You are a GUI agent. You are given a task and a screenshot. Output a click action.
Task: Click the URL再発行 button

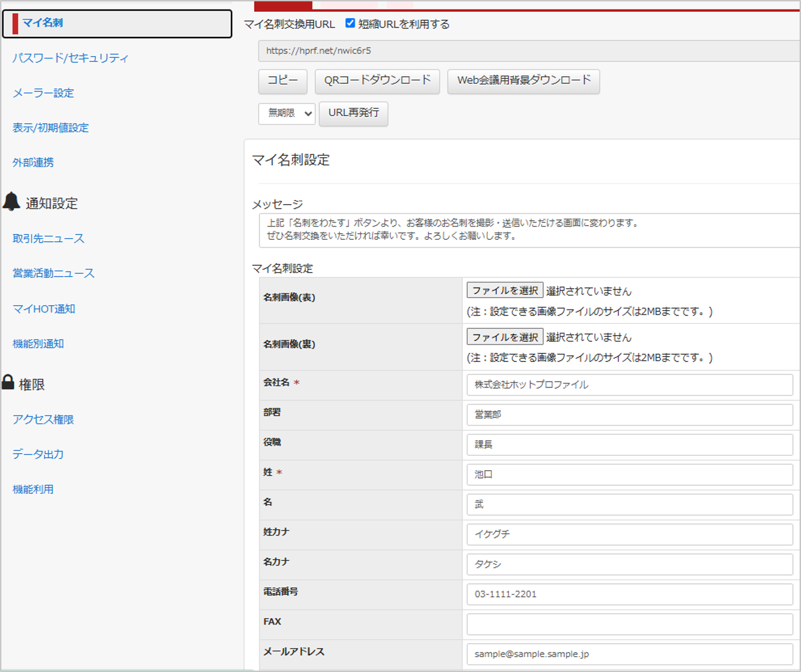coord(353,113)
